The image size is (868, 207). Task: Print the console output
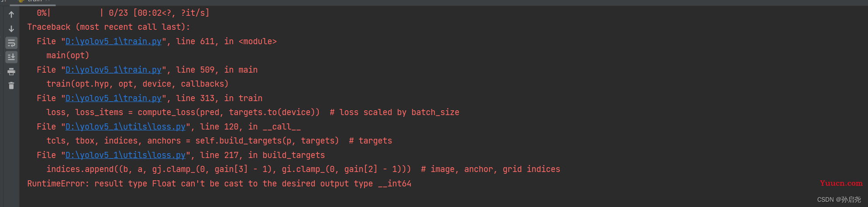coord(11,71)
